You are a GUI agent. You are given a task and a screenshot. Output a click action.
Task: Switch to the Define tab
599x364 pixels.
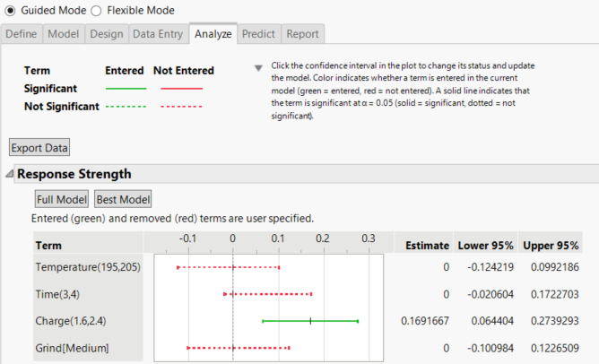[22, 34]
